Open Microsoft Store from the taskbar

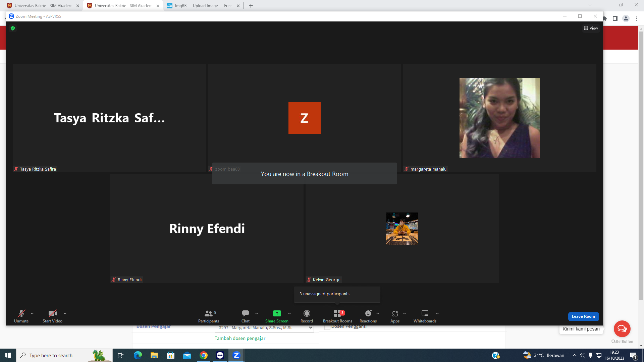tap(170, 355)
